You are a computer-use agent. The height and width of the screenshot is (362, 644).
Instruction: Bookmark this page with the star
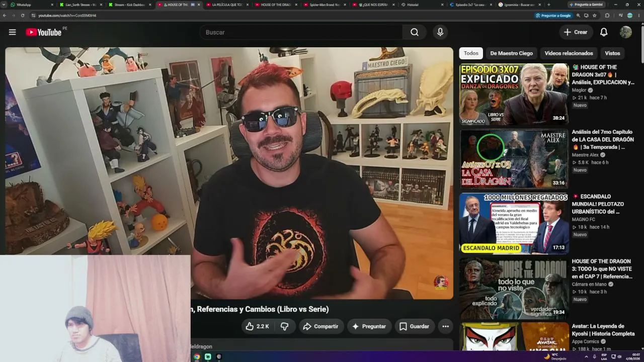[x=595, y=16]
